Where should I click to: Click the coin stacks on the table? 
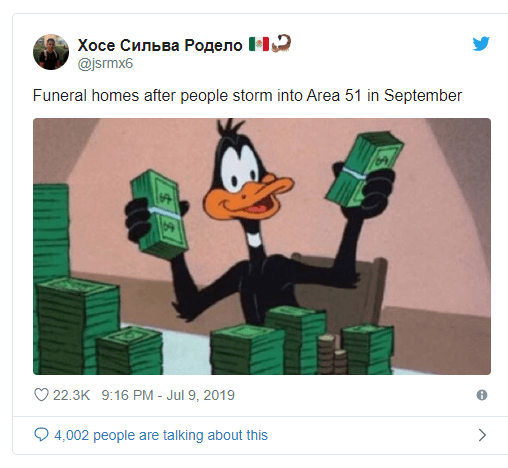coord(332,354)
